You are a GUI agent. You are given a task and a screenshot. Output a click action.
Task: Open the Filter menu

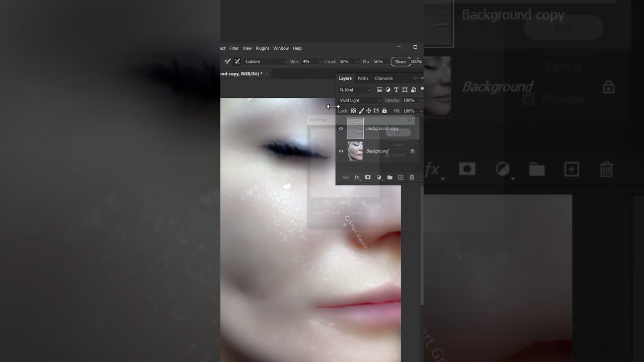234,48
